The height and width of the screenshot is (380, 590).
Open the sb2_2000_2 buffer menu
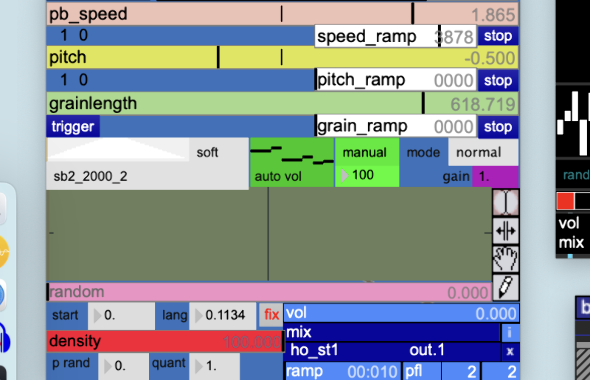(147, 176)
